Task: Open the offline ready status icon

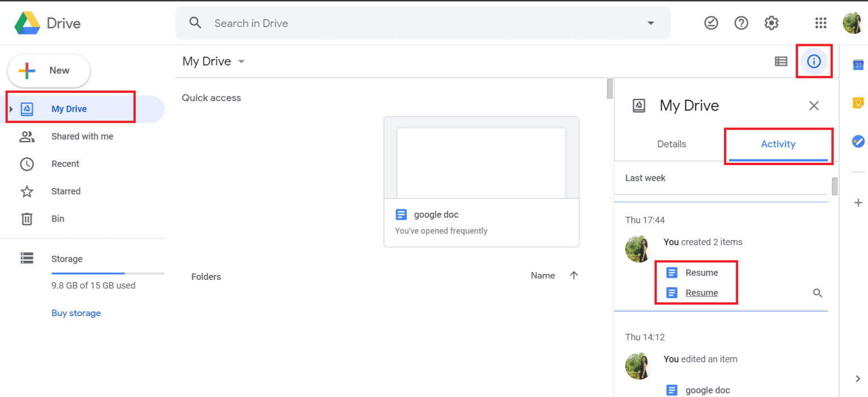Action: click(711, 23)
